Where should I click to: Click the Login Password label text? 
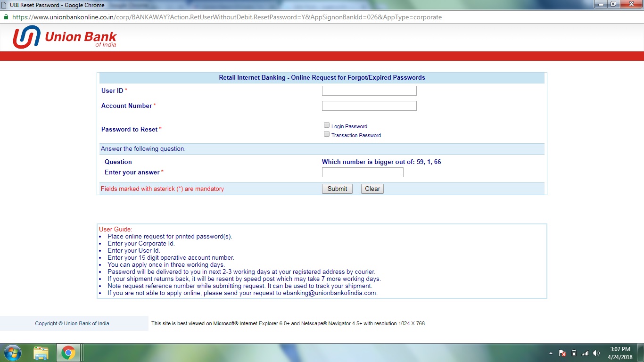349,126
